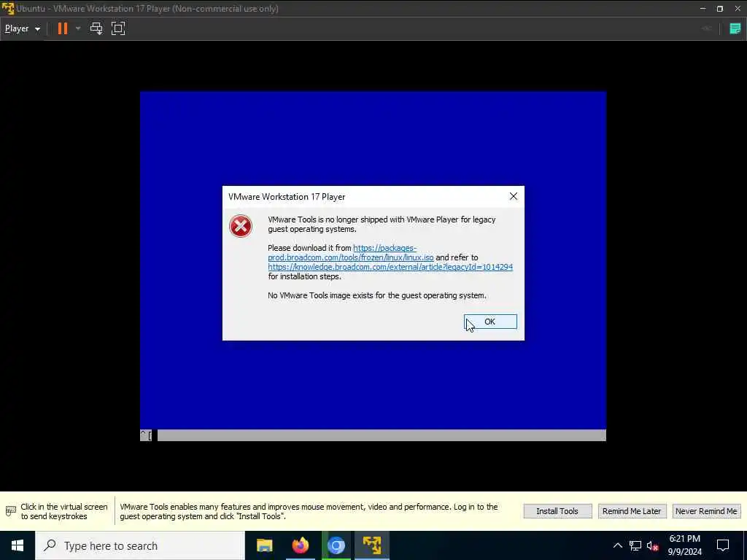
Task: Open the notes panel icon in toolbar
Action: coord(735,28)
